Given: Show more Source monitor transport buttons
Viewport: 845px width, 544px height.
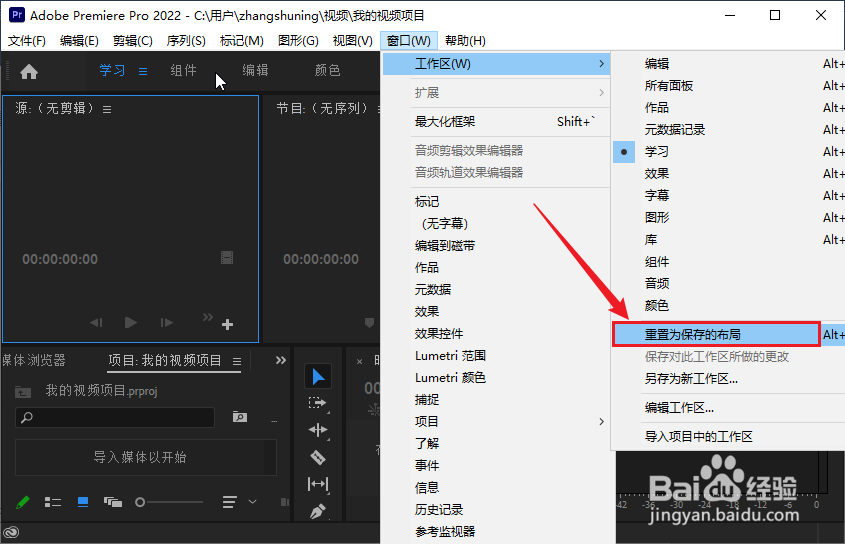Looking at the screenshot, I should (x=207, y=317).
